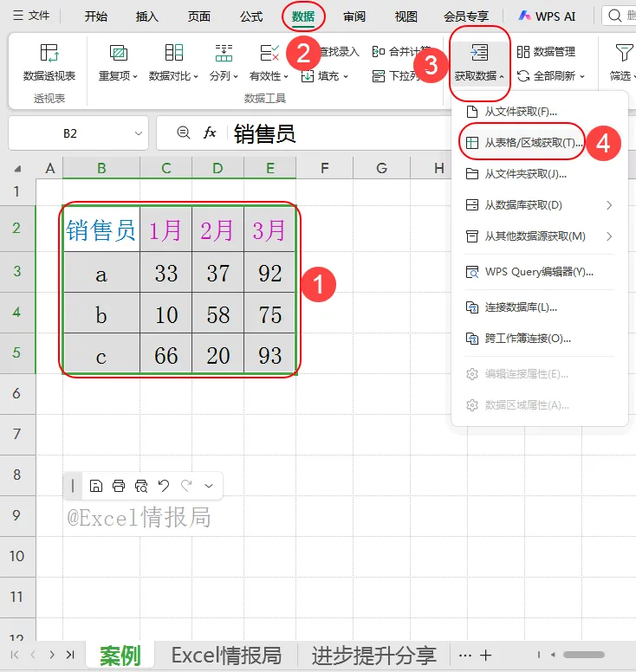636x672 pixels.
Task: Open the 数据对比 data compare tool
Action: (x=173, y=62)
